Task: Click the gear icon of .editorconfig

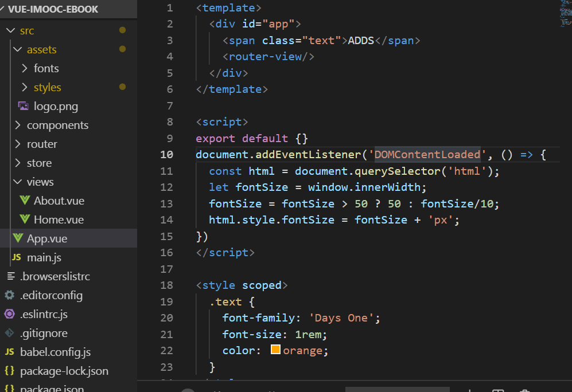Action: coord(10,295)
